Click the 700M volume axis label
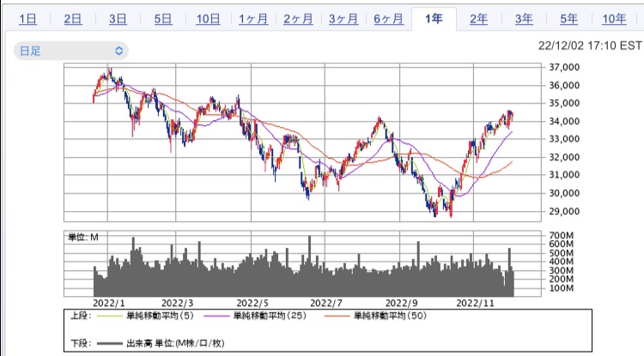The image size is (644, 356). coord(561,235)
